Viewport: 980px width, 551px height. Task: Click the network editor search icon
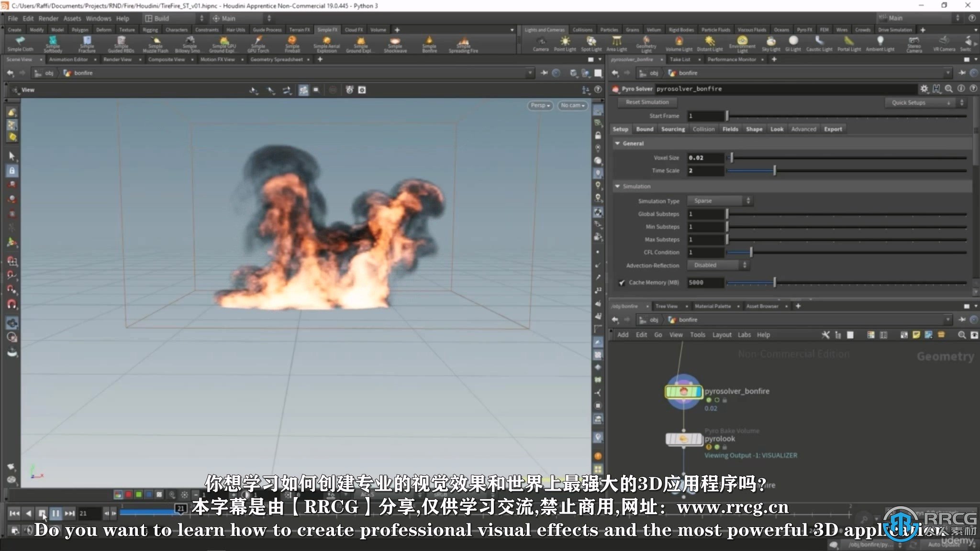click(x=962, y=335)
